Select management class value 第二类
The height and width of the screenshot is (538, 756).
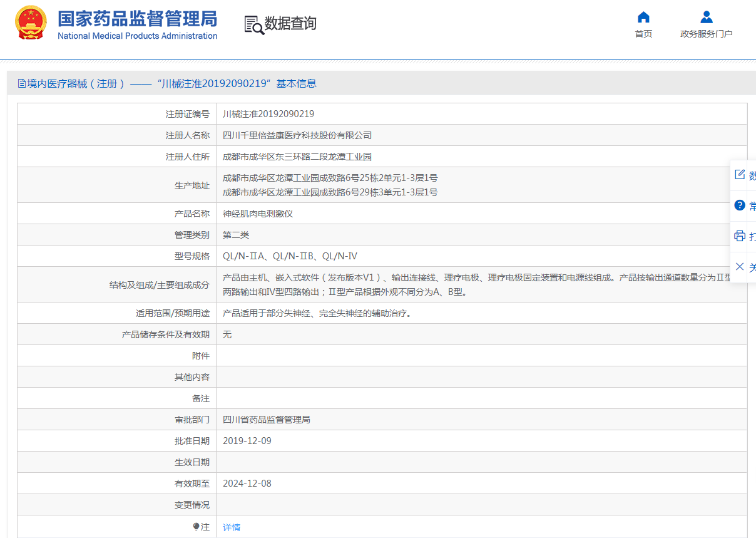tap(236, 235)
